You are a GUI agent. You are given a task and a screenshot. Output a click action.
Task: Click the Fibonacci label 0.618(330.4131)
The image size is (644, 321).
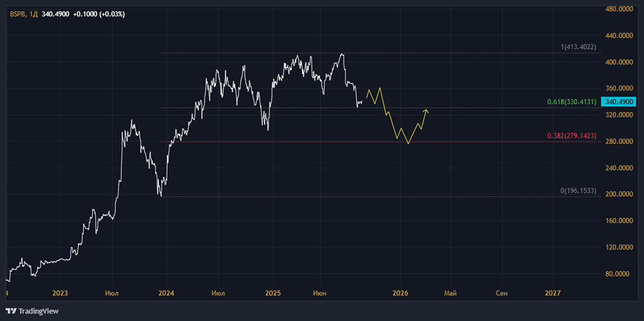pyautogui.click(x=572, y=101)
